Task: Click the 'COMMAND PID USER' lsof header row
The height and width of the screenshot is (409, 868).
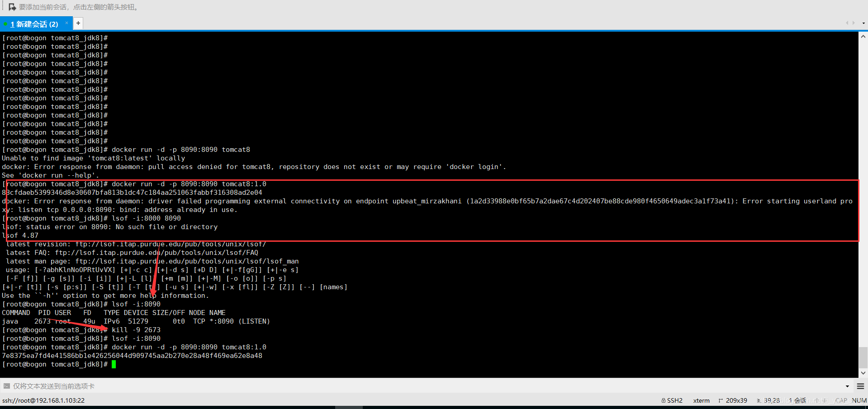Action: [x=114, y=313]
